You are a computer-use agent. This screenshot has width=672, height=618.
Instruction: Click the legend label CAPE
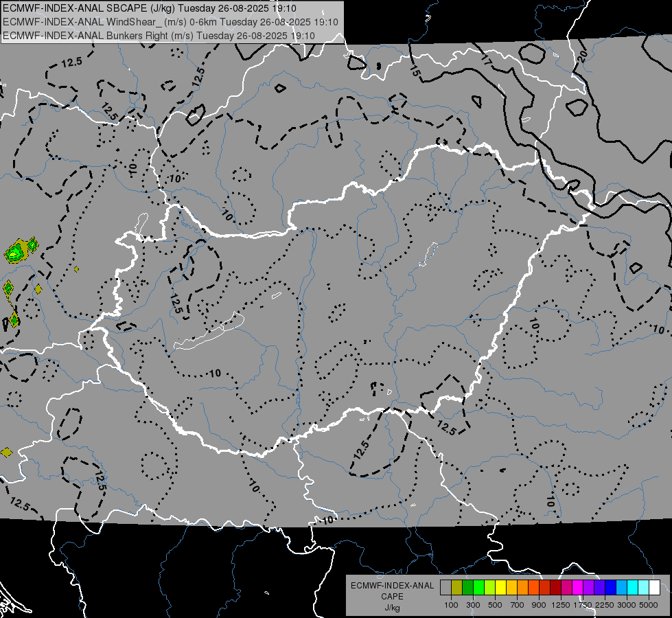tap(392, 597)
